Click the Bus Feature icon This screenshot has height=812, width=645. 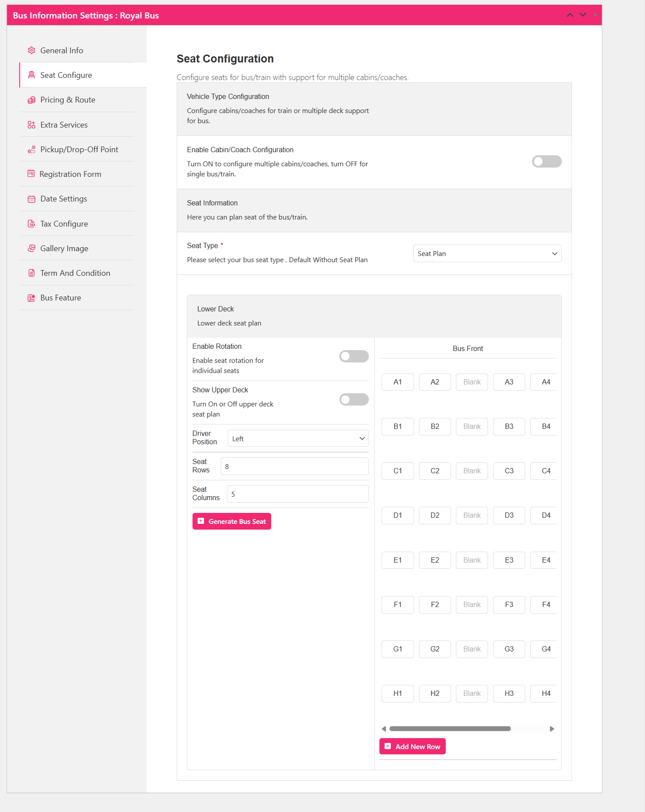tap(31, 298)
